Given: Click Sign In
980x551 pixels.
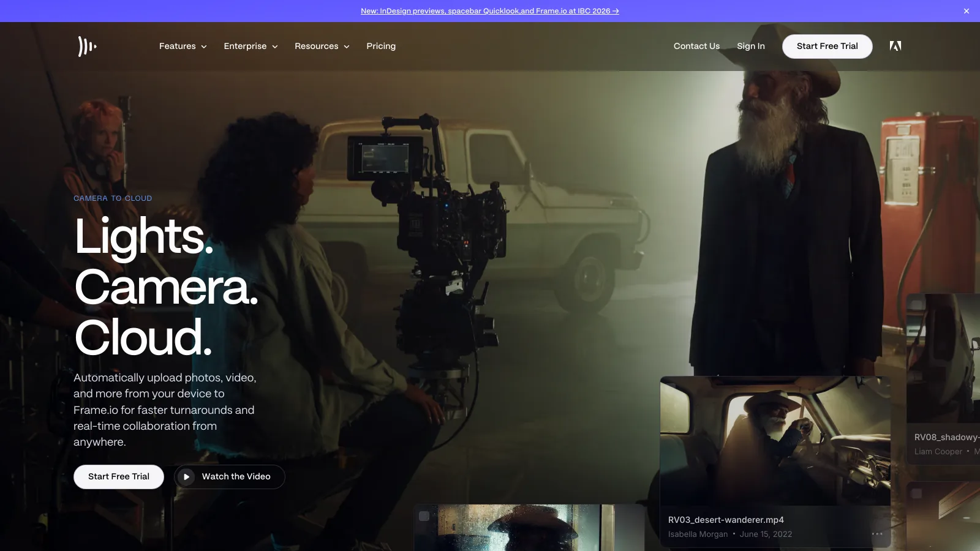Looking at the screenshot, I should coord(751,46).
